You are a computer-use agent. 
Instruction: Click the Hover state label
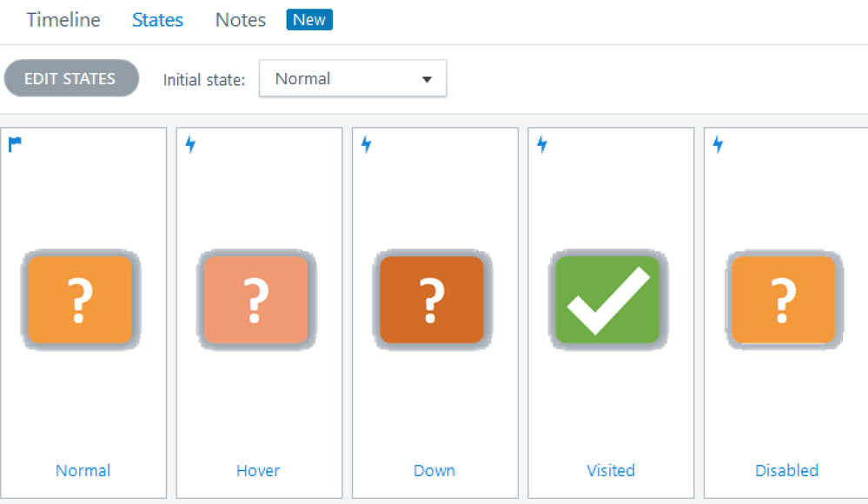(x=258, y=470)
